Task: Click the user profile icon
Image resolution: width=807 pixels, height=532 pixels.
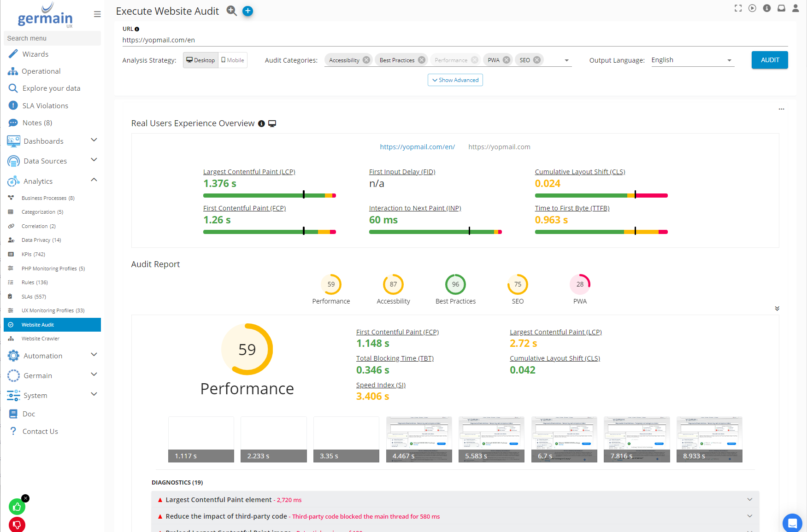Action: click(795, 8)
